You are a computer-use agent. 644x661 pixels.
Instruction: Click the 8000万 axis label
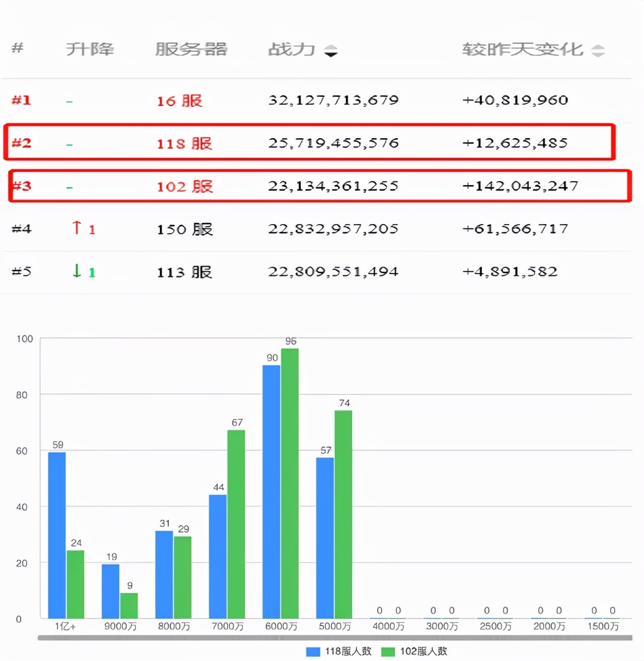(174, 626)
